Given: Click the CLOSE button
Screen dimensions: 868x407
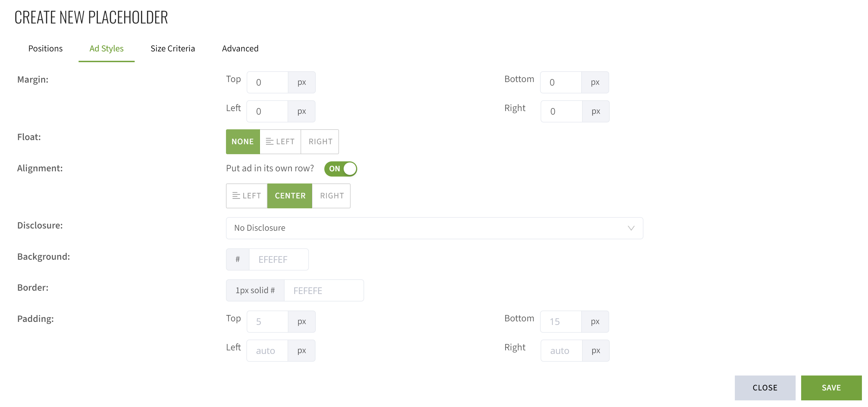Looking at the screenshot, I should tap(765, 388).
